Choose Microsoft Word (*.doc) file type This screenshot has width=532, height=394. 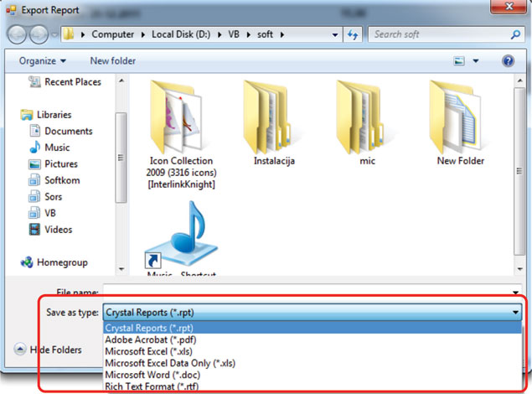coord(312,375)
